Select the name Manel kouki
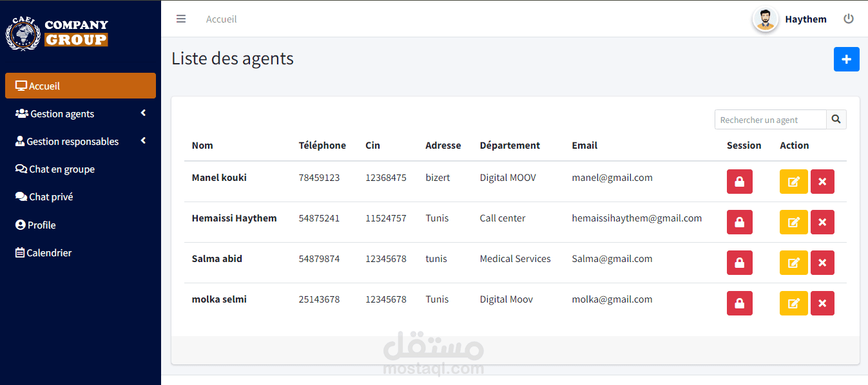Viewport: 868px width, 385px height. 219,178
